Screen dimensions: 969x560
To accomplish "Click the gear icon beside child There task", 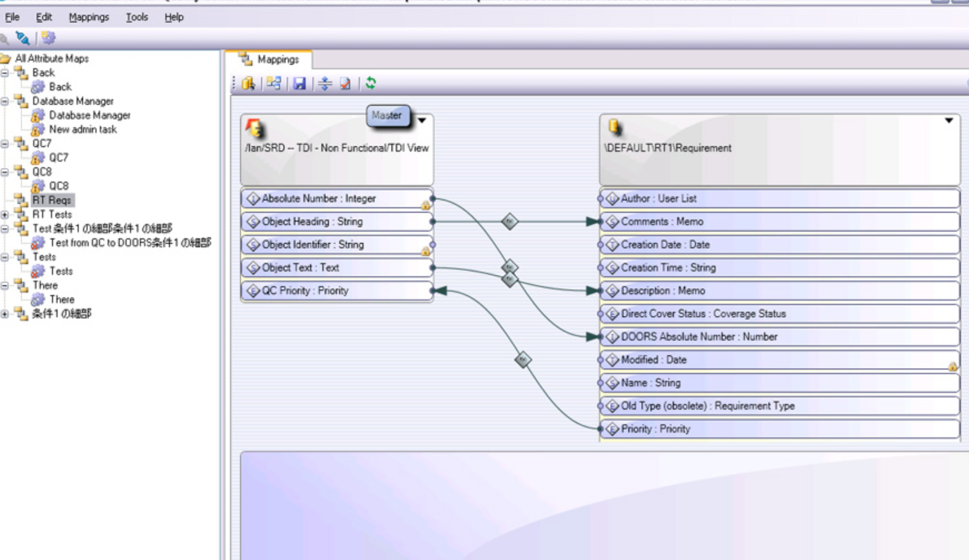I will click(38, 299).
